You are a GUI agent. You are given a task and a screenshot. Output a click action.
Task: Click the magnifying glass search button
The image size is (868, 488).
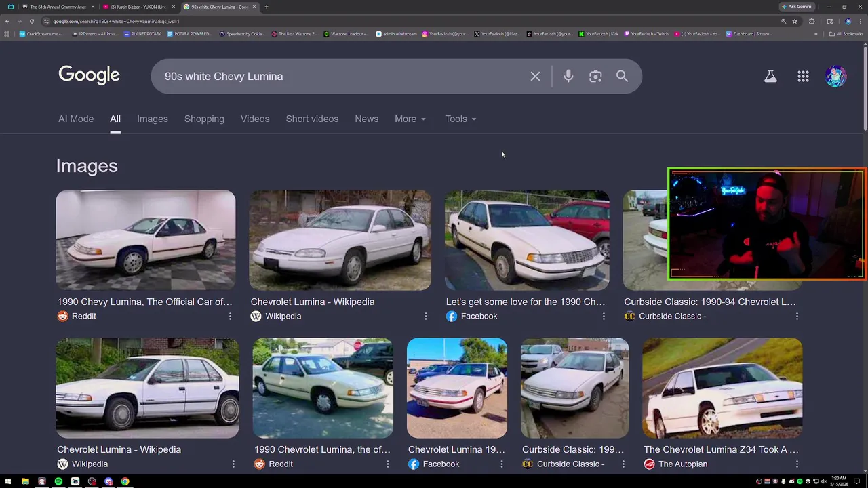(x=622, y=77)
